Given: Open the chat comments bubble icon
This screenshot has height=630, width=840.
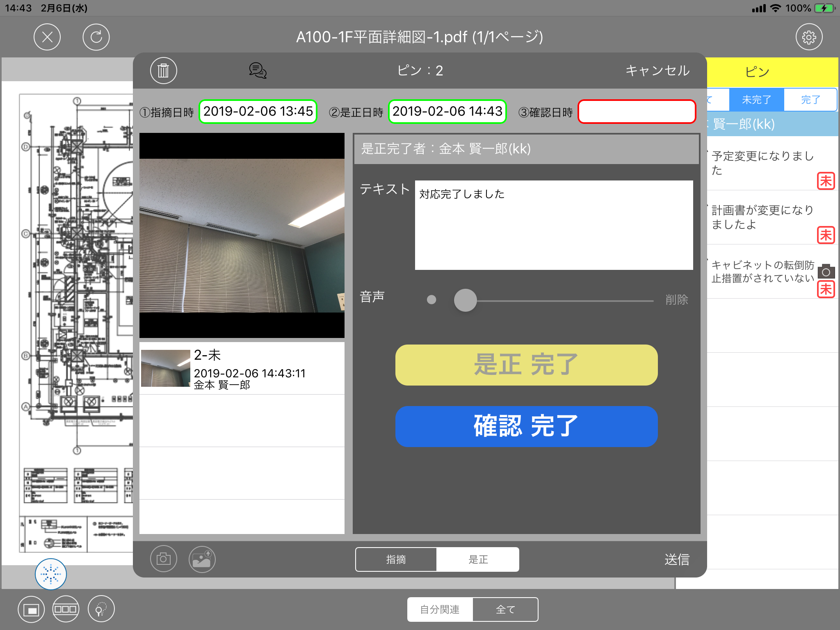Looking at the screenshot, I should [x=258, y=71].
